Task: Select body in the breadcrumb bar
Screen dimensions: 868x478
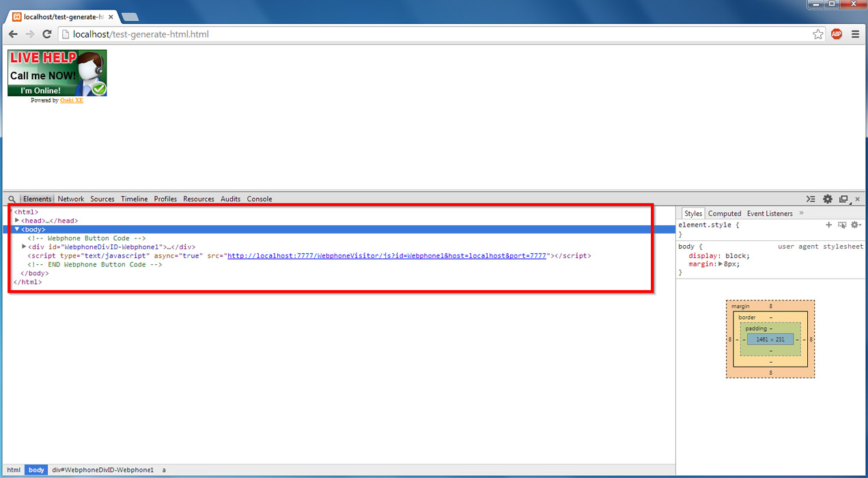Action: (x=36, y=470)
